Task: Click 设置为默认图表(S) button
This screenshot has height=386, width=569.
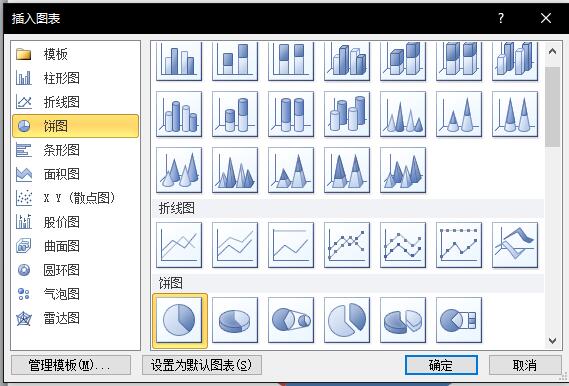Action: click(x=202, y=365)
